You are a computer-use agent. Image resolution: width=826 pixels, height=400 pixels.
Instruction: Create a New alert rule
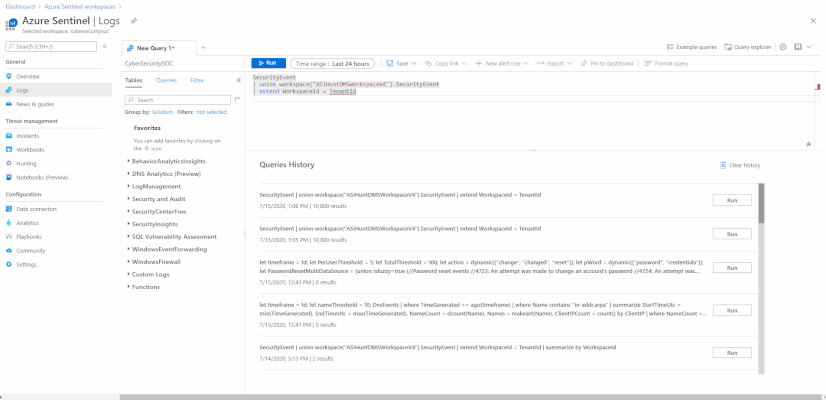[502, 63]
